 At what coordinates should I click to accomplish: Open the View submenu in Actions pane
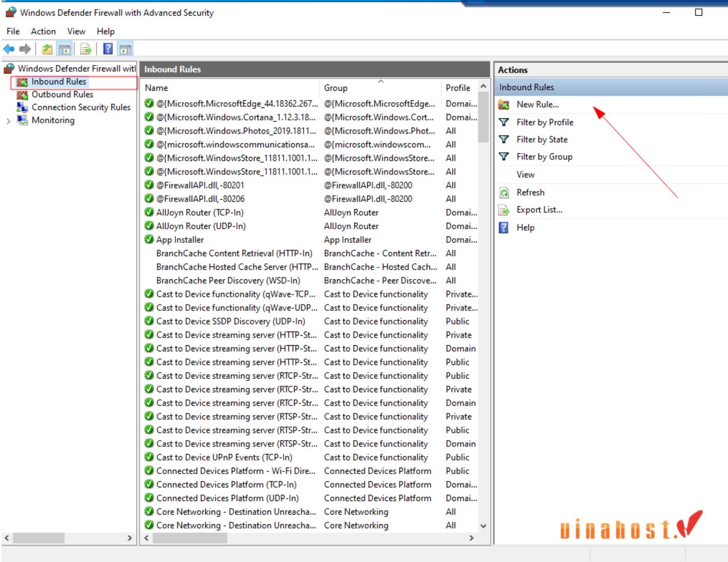(526, 175)
